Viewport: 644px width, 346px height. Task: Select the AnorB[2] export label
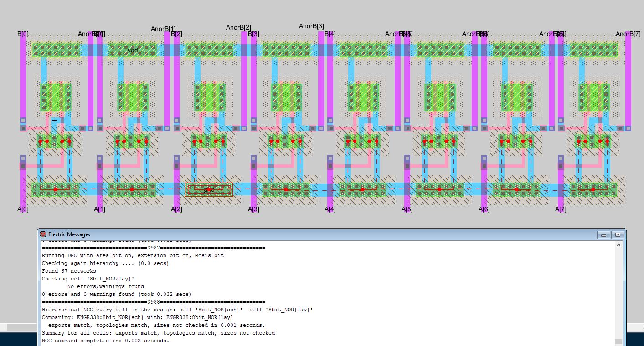[238, 28]
